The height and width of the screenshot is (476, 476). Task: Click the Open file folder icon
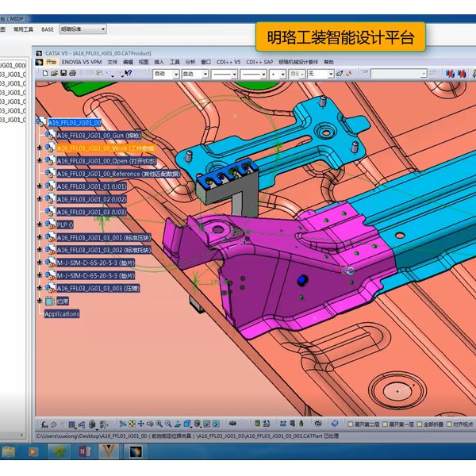click(x=52, y=74)
